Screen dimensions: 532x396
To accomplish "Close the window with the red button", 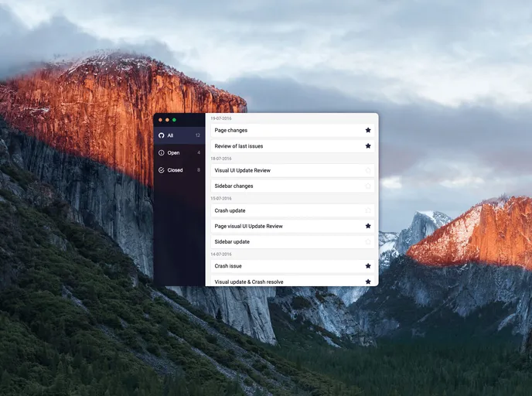I will [160, 120].
